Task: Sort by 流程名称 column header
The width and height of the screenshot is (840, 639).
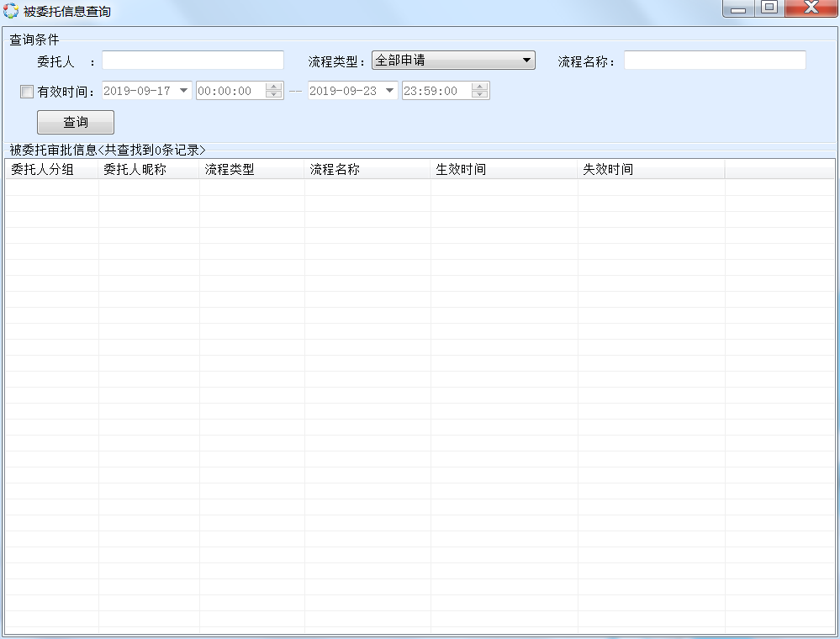Action: tap(367, 169)
